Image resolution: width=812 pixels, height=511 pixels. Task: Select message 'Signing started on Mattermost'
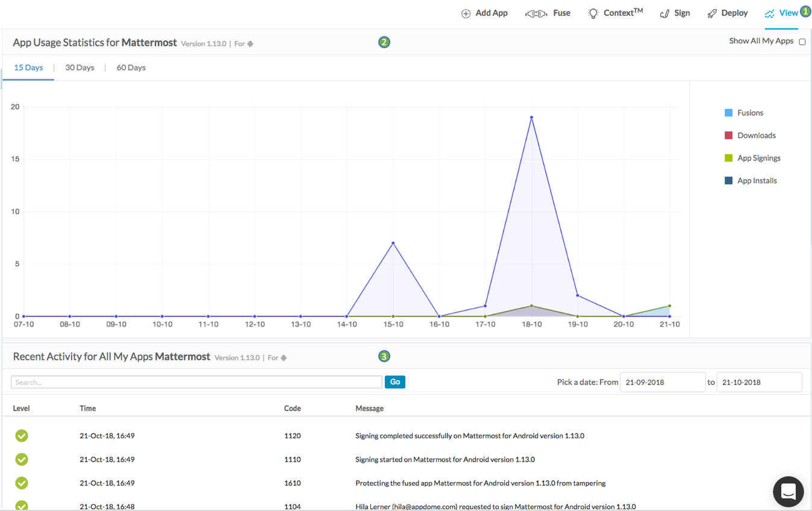(x=445, y=459)
